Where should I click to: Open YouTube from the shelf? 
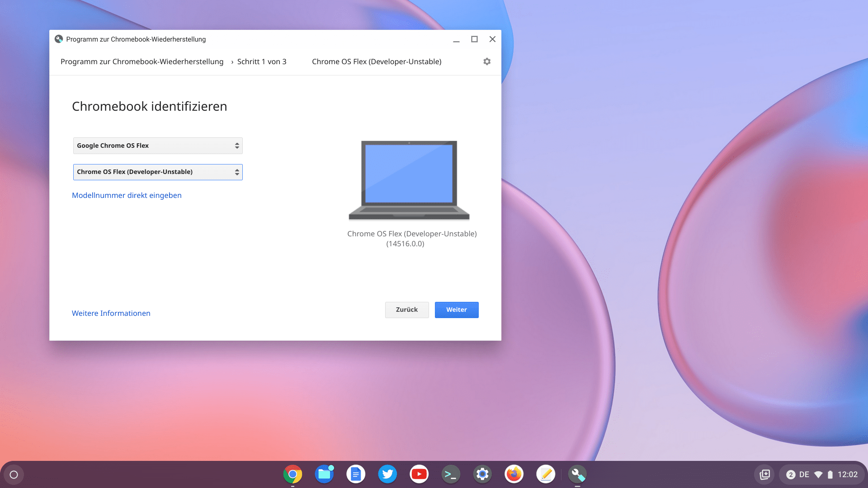(x=419, y=474)
